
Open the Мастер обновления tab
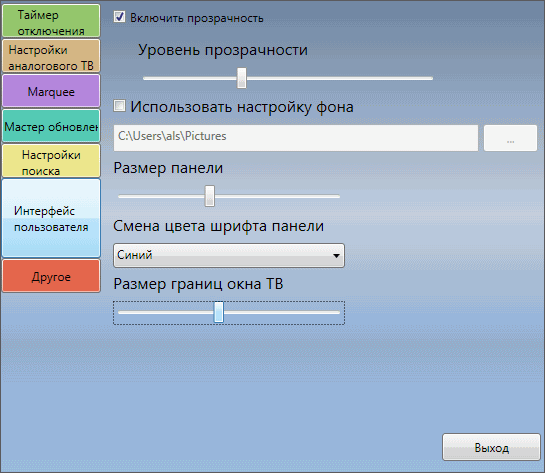(51, 126)
